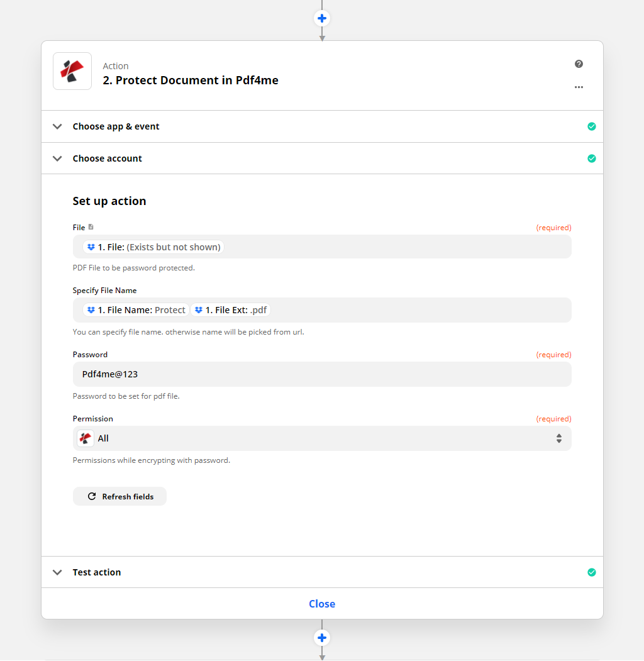644x661 pixels.
Task: Click the green checkmark beside Test action
Action: [x=592, y=572]
